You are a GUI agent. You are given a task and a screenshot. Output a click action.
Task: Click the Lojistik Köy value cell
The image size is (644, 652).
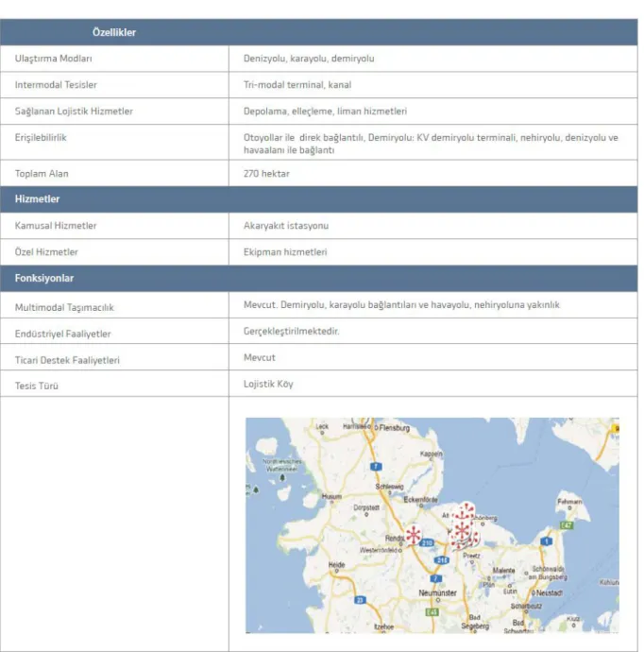[432, 384]
